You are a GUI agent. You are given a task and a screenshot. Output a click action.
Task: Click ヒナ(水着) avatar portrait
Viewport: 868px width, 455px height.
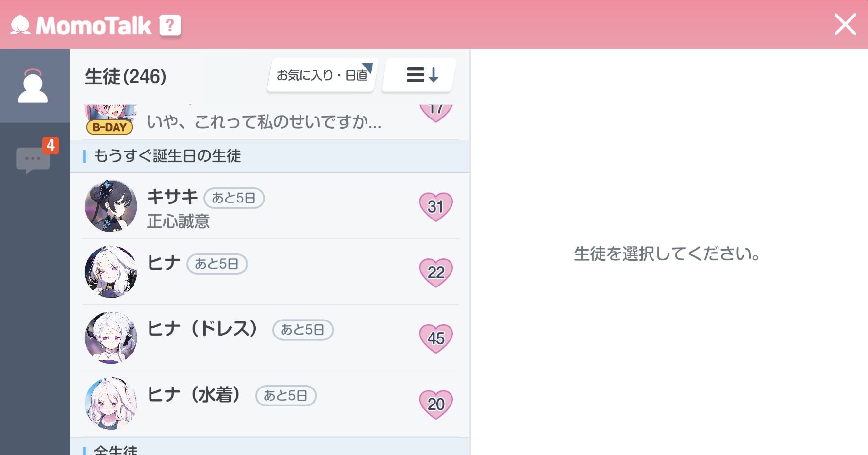[x=111, y=404]
